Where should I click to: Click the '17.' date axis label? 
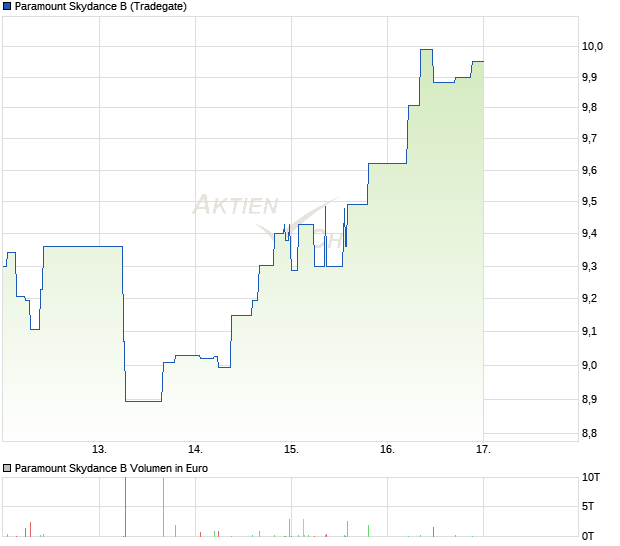(x=483, y=450)
